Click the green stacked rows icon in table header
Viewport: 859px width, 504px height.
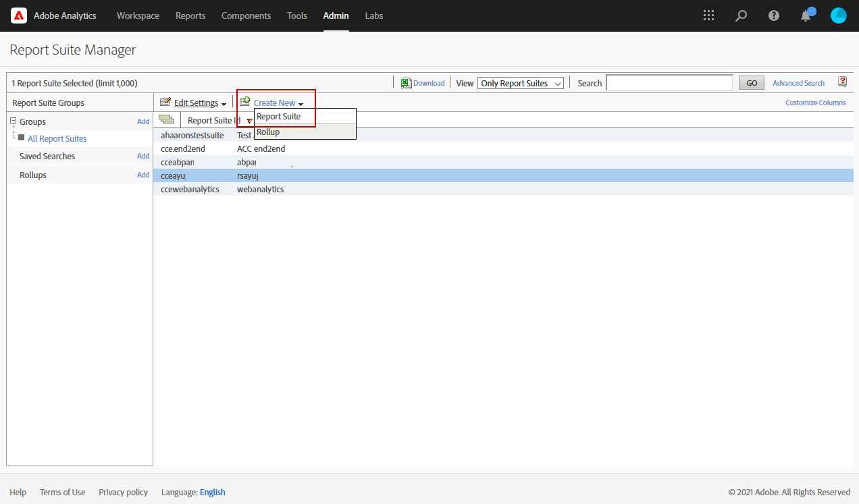(x=167, y=119)
